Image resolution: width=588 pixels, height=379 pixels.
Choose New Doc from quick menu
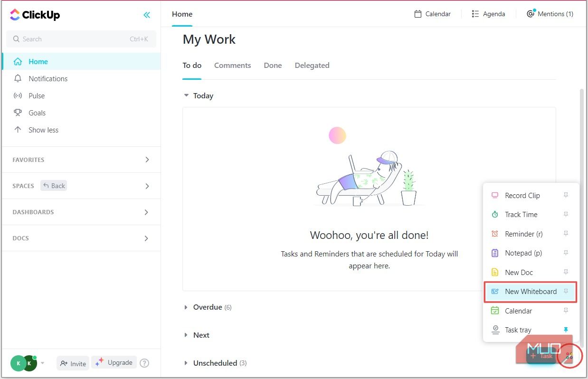click(531, 272)
